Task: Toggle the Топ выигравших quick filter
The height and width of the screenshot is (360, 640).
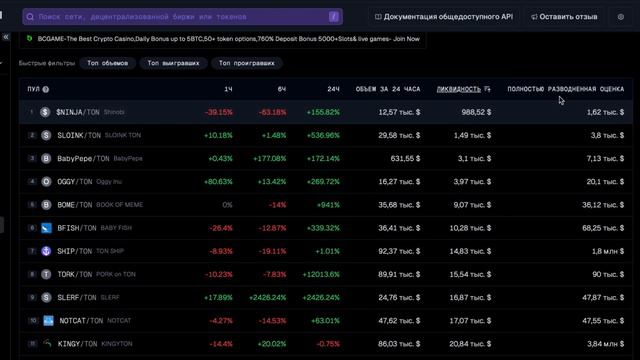Action: click(x=173, y=63)
